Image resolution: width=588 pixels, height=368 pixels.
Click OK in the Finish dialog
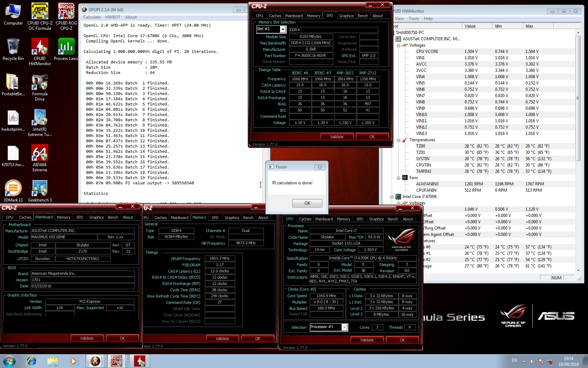[307, 203]
